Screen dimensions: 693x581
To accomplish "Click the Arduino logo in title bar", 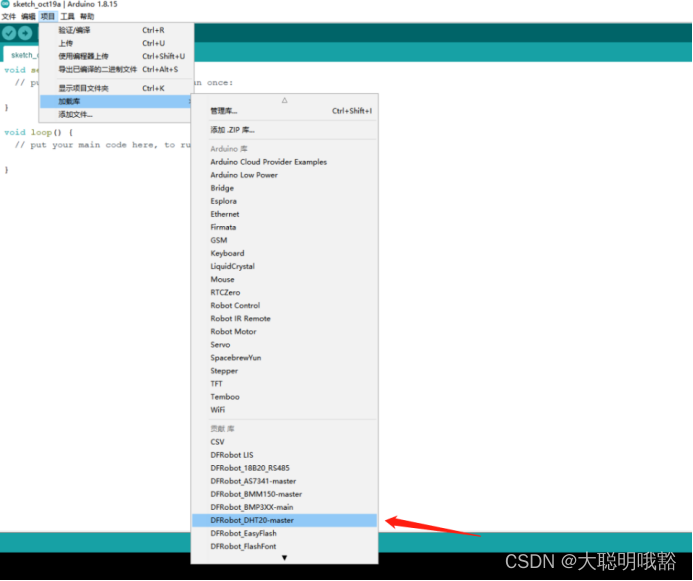I will coord(5,4).
